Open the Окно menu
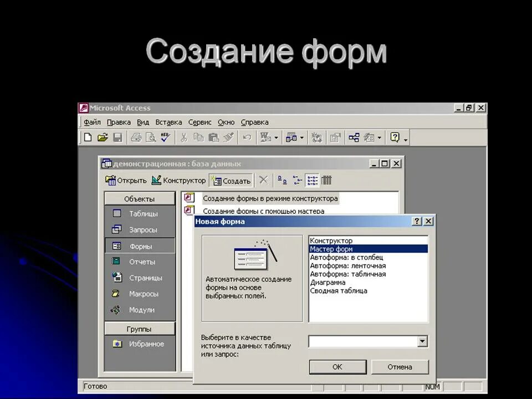This screenshot has height=399, width=532. point(226,122)
